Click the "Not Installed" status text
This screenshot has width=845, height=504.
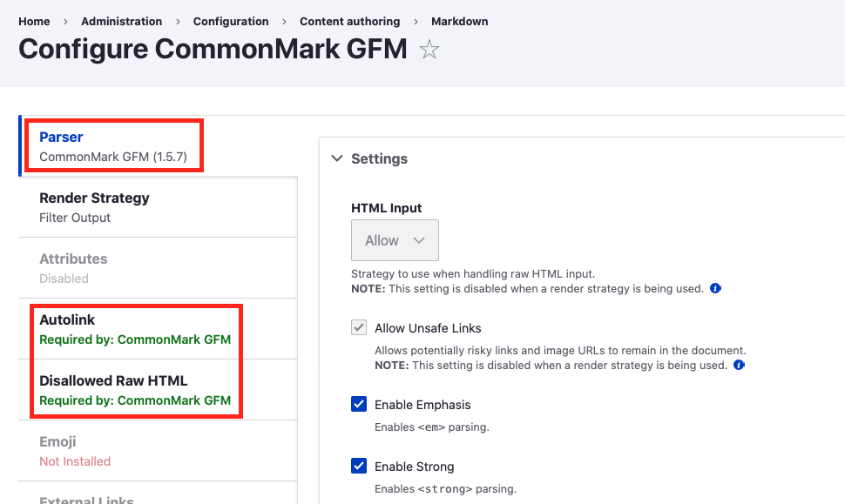pos(75,461)
